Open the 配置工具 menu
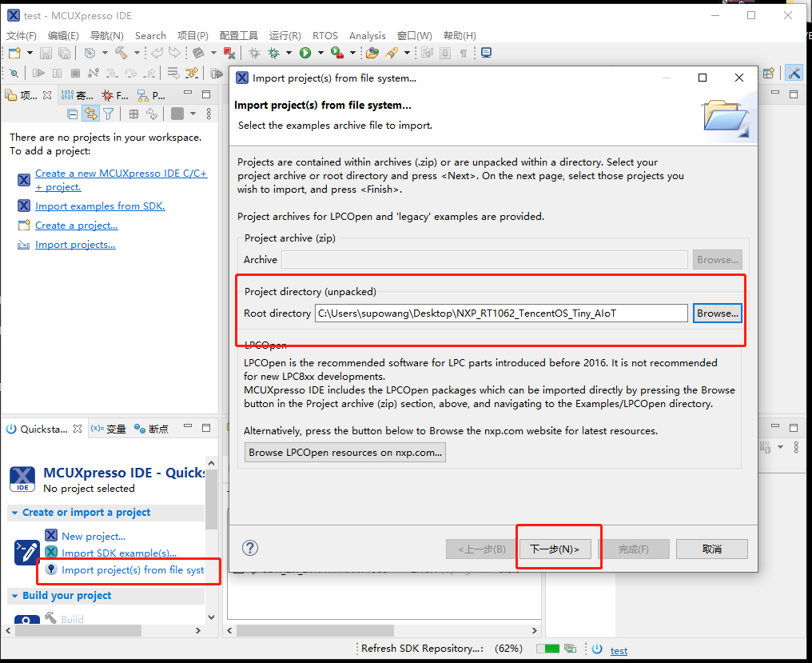Screen dimensions: 812x663 tap(238, 36)
